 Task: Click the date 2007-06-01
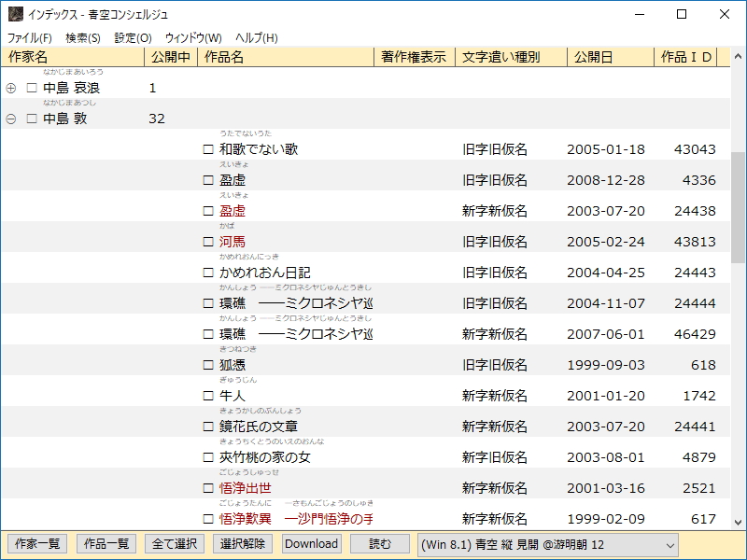(x=606, y=334)
